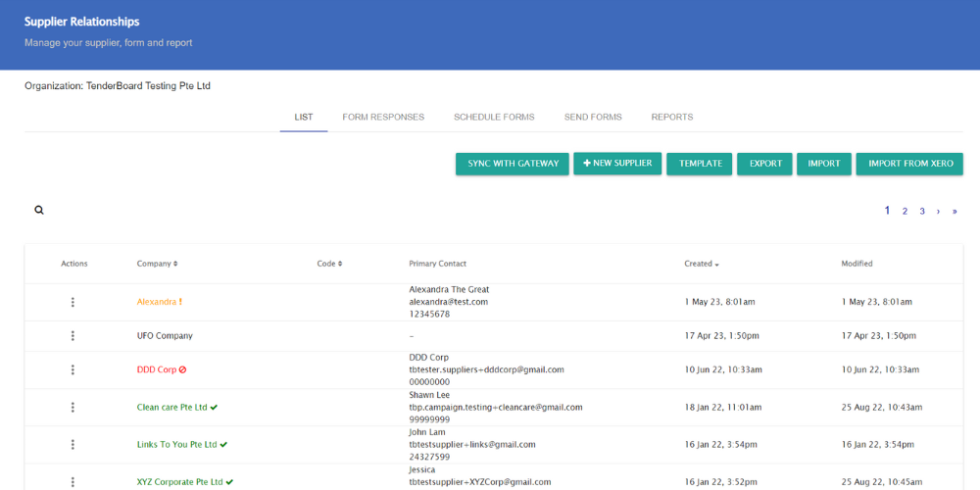Viewport: 980px width, 490px height.
Task: Open the XYZ Corporate Pte Ltd supplier
Action: tap(180, 482)
